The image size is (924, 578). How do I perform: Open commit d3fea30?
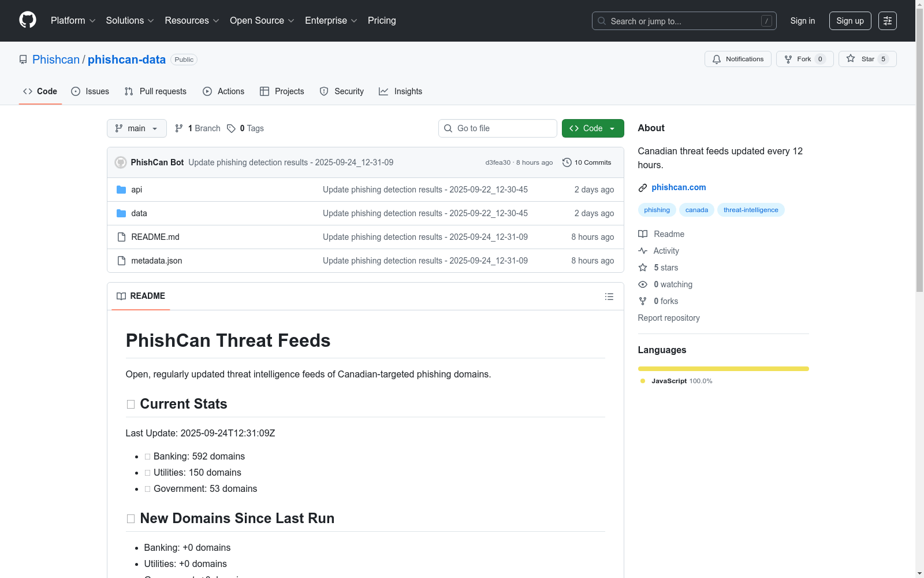[x=498, y=162]
